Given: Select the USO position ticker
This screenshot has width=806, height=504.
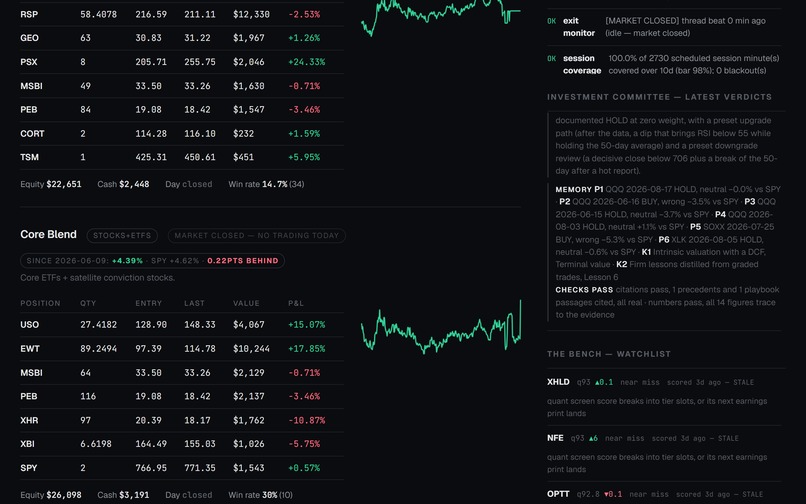Looking at the screenshot, I should tap(29, 325).
